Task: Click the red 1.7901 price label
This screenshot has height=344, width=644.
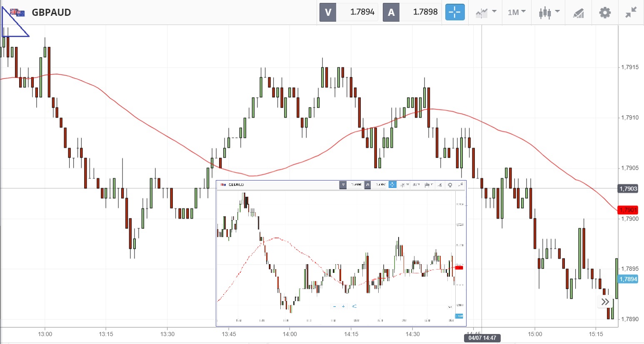Action: (x=628, y=210)
